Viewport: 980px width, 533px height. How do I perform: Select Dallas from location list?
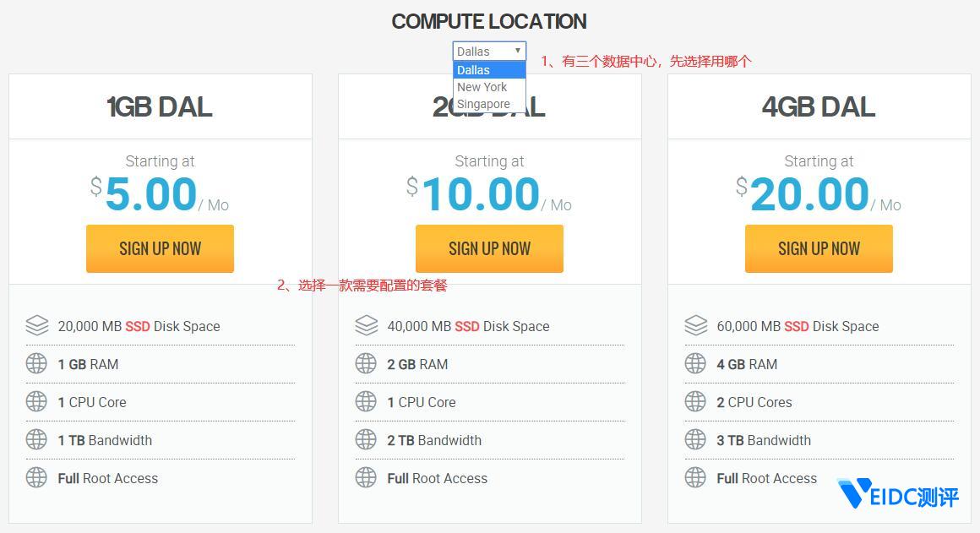pyautogui.click(x=474, y=70)
